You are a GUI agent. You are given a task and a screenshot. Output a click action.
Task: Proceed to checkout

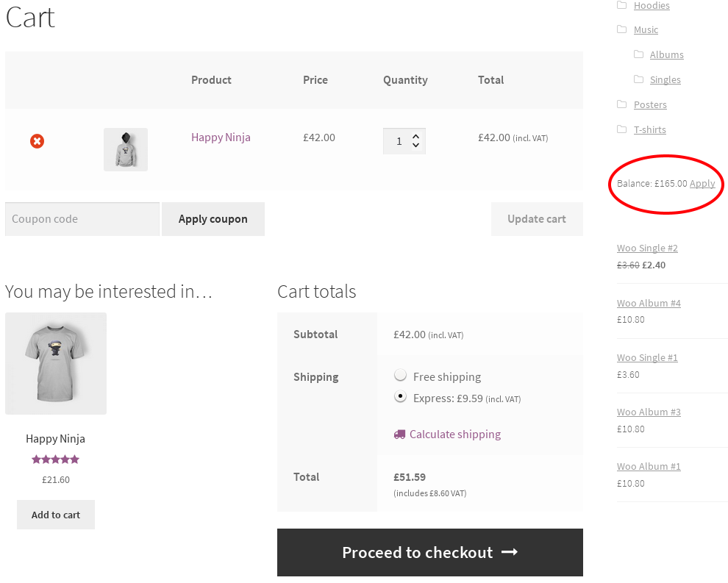pyautogui.click(x=430, y=552)
